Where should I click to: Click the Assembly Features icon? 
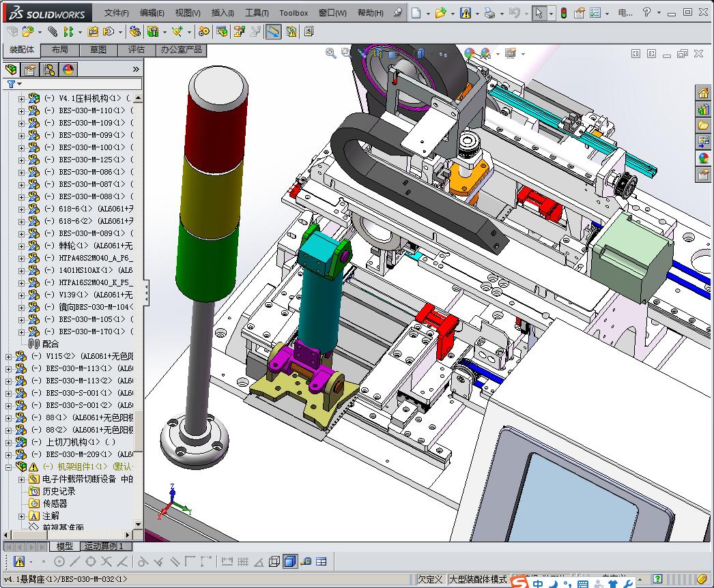click(154, 31)
